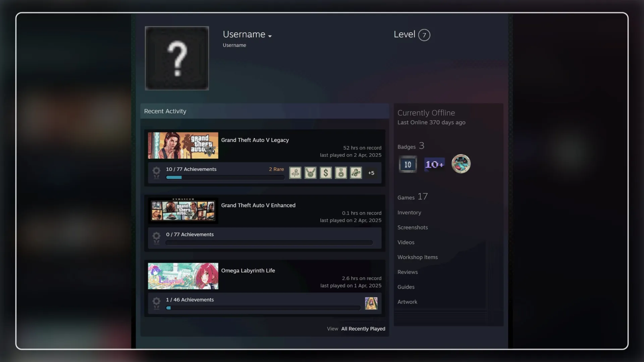Select the medal achievement icon
This screenshot has width=644, height=362.
341,173
